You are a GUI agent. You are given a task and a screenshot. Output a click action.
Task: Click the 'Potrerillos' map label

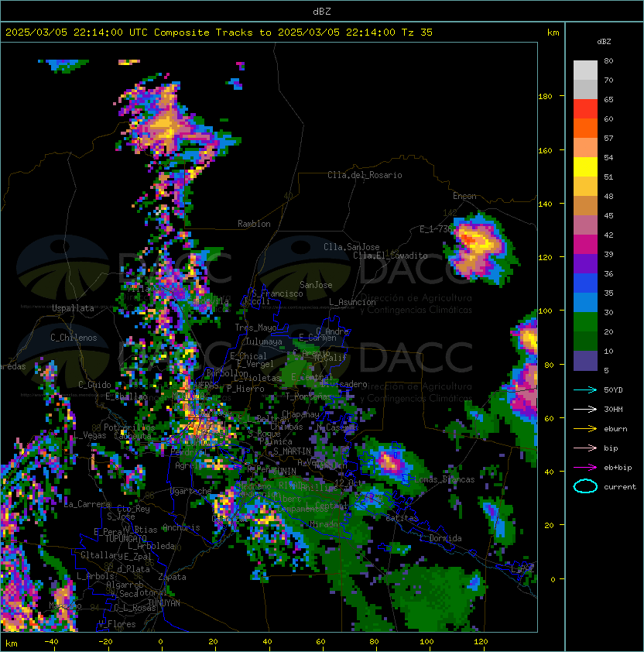[129, 427]
